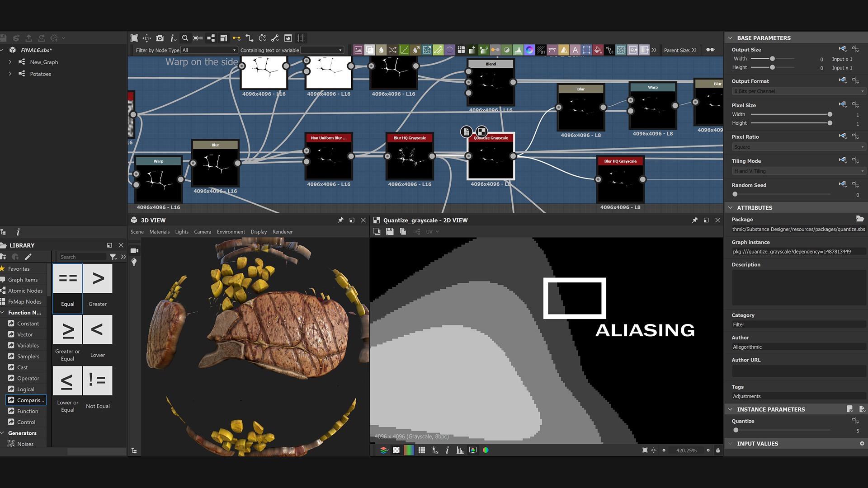Select the histogram icon in 2D view toolbar
Viewport: 868px width, 488px height.
click(459, 450)
